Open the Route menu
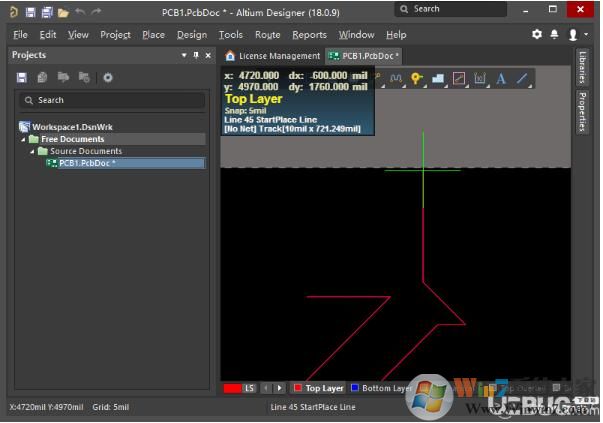This screenshot has height=423, width=603. pos(268,35)
